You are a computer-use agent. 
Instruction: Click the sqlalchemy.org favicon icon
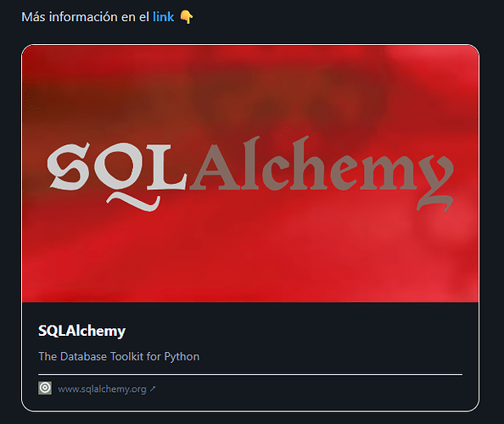(x=45, y=388)
